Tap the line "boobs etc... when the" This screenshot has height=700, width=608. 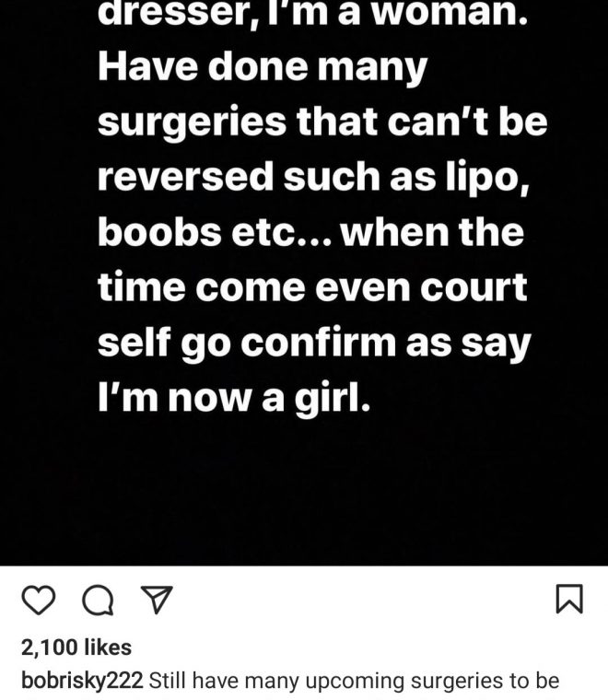tap(310, 233)
